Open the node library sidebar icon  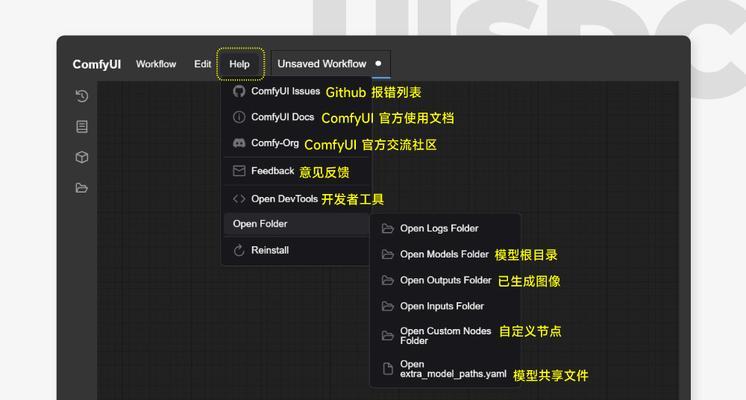82,127
